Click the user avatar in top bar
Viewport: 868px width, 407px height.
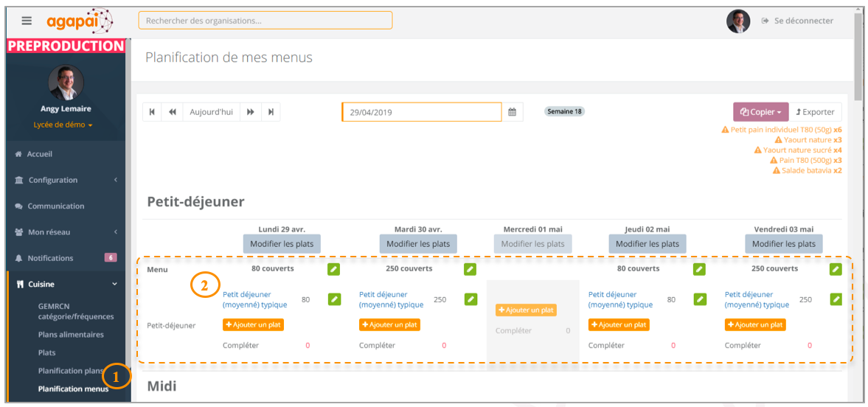738,21
